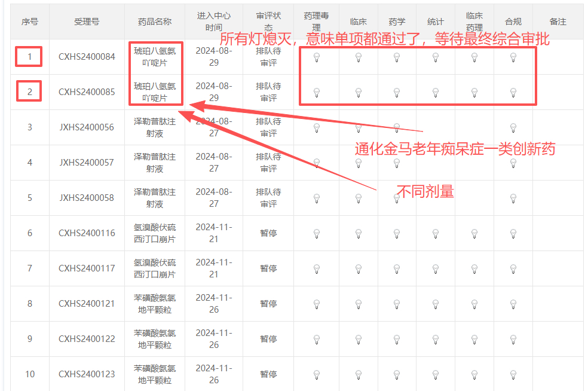Click 排队待审评 status in row 2
This screenshot has width=588, height=391.
point(268,92)
